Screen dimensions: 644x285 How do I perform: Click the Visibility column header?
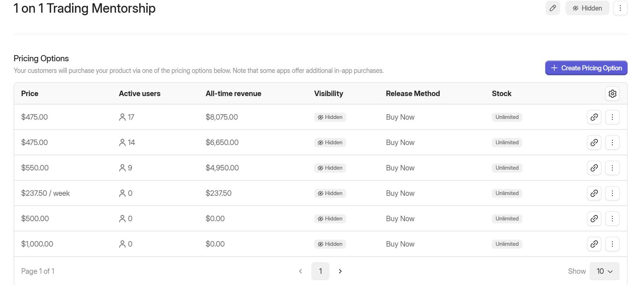coord(328,94)
